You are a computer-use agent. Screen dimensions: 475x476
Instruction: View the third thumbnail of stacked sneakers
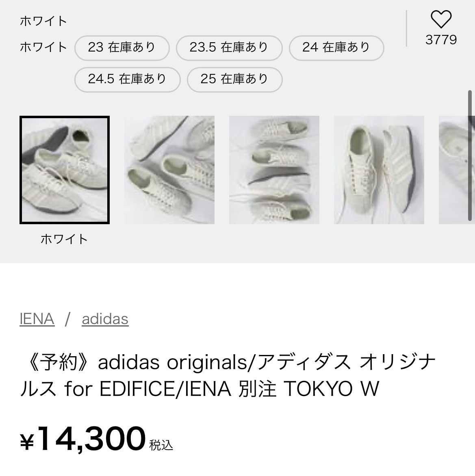[274, 170]
